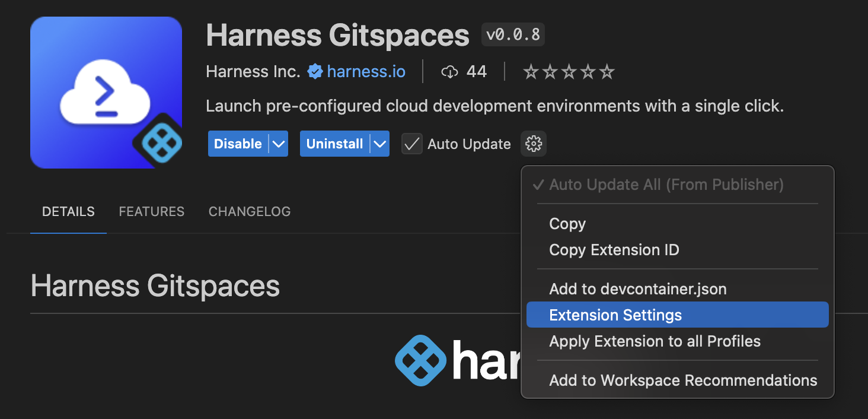Viewport: 868px width, 419px height.
Task: Choose Apply Extension to all Profiles
Action: click(655, 341)
